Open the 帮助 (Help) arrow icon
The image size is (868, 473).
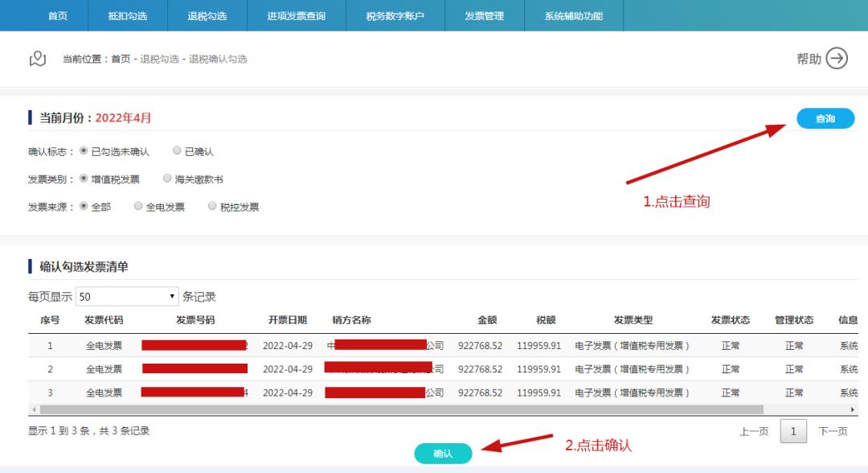(x=837, y=58)
